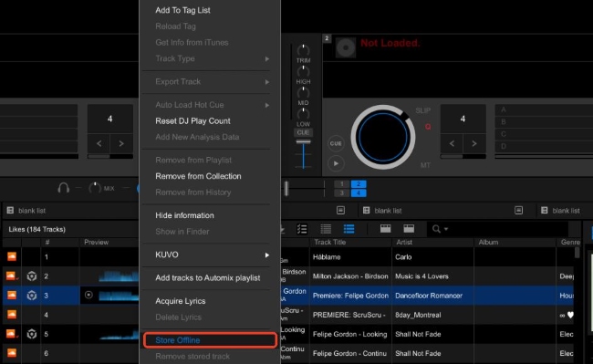
Task: Select Remove from Collection
Action: pos(198,176)
